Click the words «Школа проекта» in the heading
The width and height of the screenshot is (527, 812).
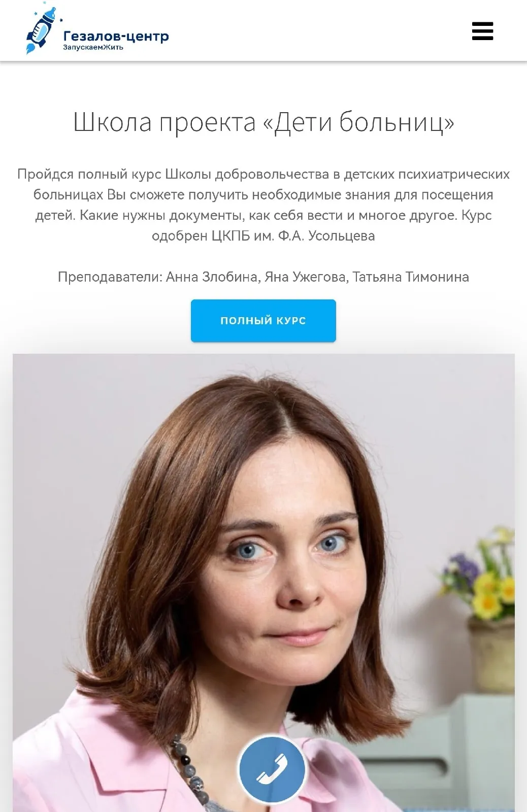point(164,122)
